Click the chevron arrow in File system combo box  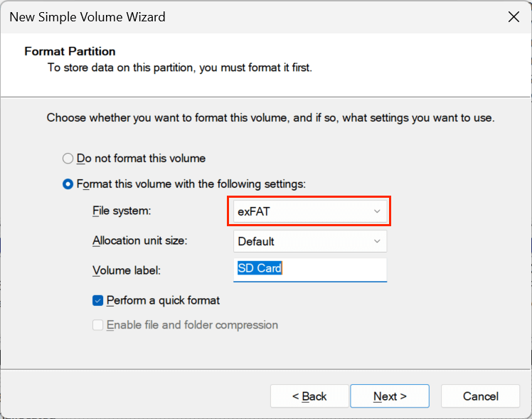[377, 211]
